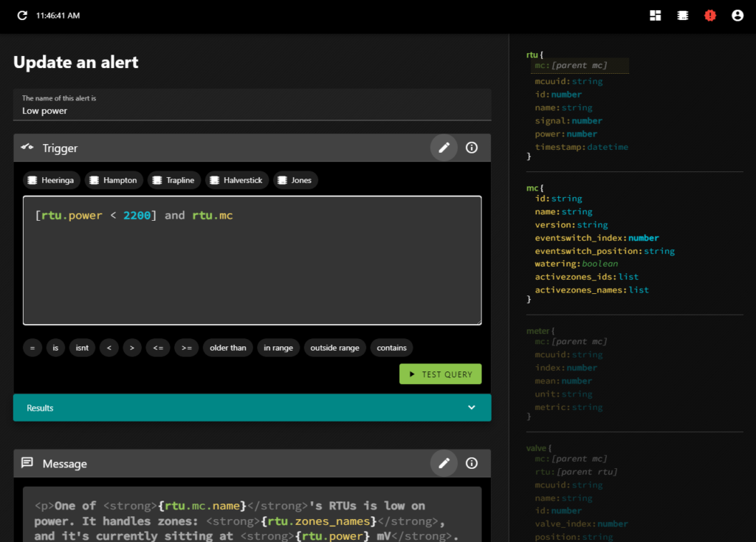Click the alert name input field
The height and width of the screenshot is (542, 756).
[252, 111]
